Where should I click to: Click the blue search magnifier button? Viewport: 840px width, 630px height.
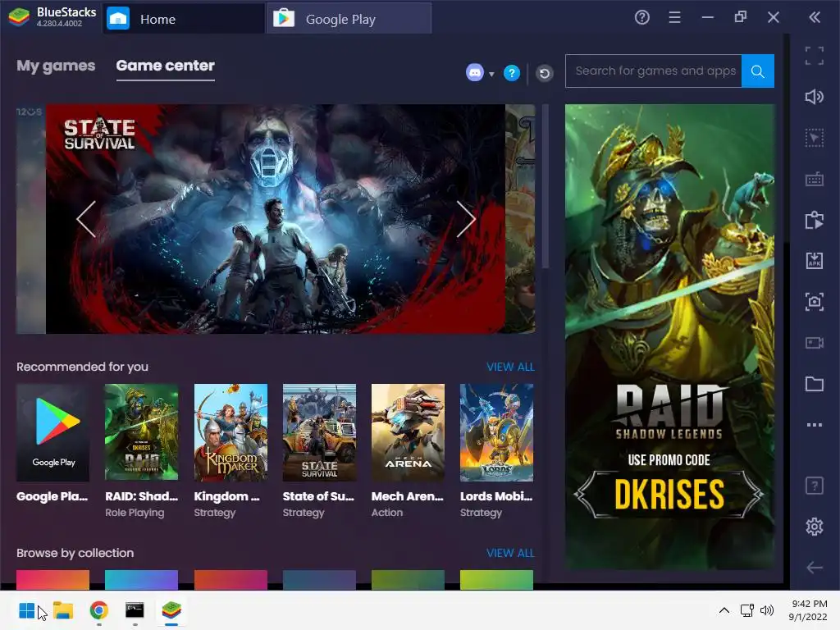[757, 71]
